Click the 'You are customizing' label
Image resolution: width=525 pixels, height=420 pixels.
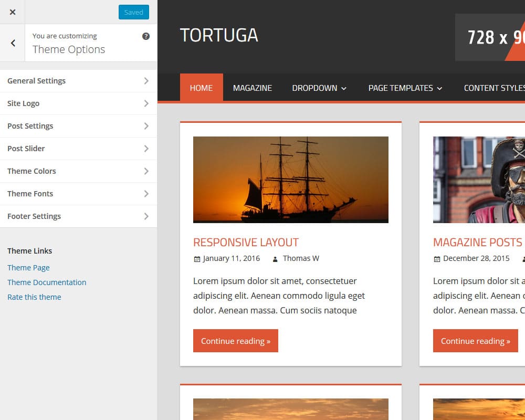click(65, 36)
